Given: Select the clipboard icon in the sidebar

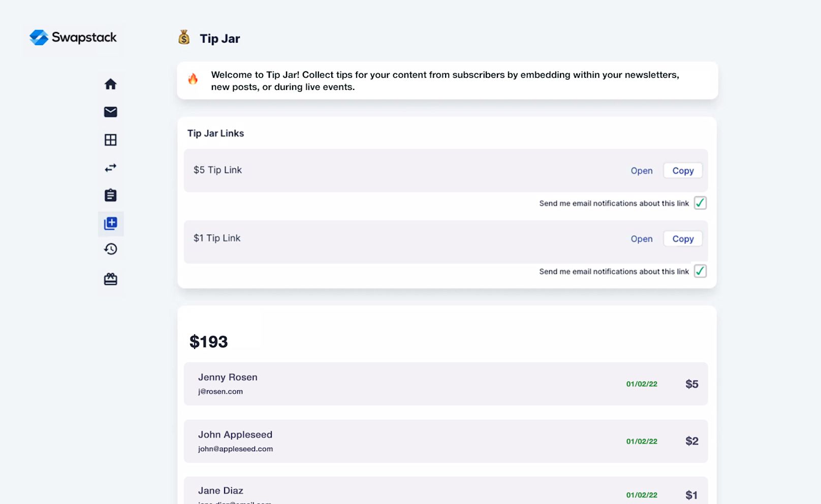Looking at the screenshot, I should tap(110, 195).
